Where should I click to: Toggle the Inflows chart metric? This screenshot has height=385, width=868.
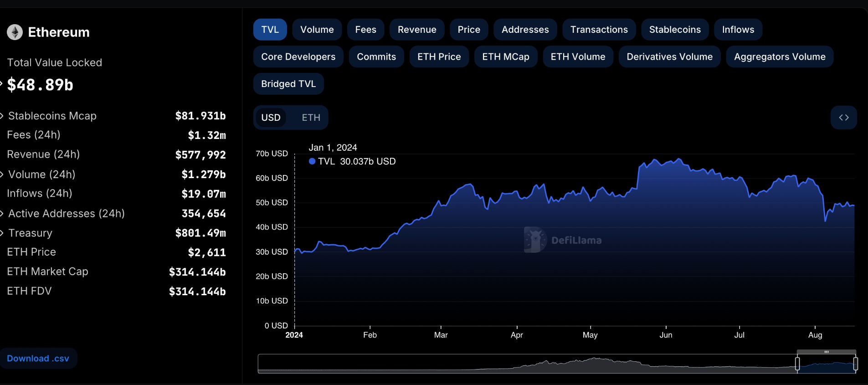click(738, 30)
